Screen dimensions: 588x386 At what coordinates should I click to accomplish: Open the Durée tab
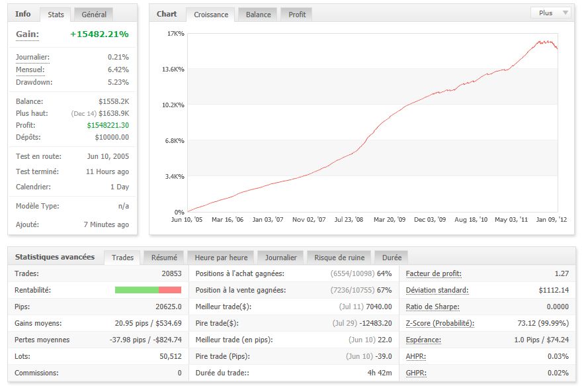(x=392, y=257)
